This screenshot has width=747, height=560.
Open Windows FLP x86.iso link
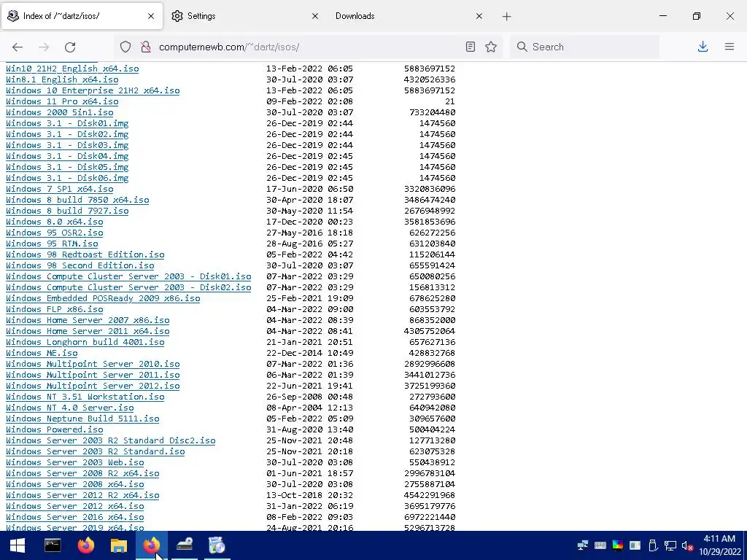54,309
